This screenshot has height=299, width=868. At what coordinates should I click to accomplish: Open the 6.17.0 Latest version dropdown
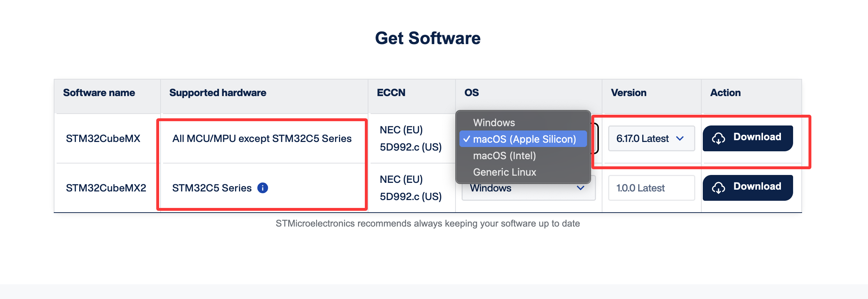651,138
